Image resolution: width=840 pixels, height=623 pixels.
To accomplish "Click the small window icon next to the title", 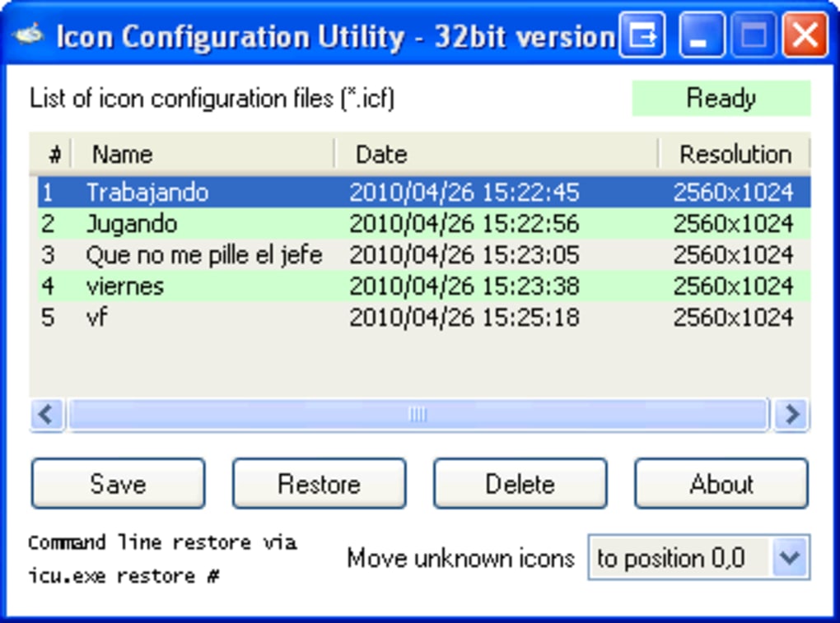I will 642,36.
